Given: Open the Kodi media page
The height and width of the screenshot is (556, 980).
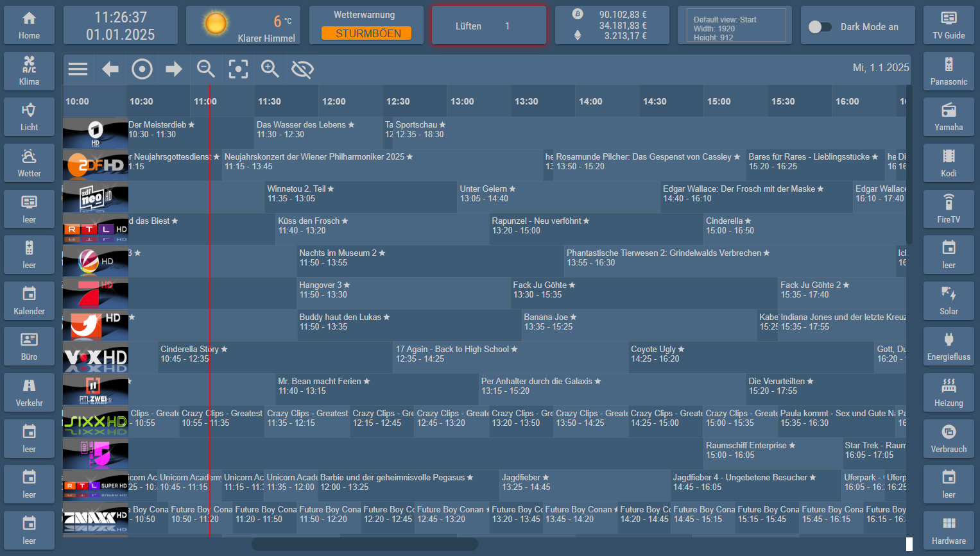Looking at the screenshot, I should [949, 163].
